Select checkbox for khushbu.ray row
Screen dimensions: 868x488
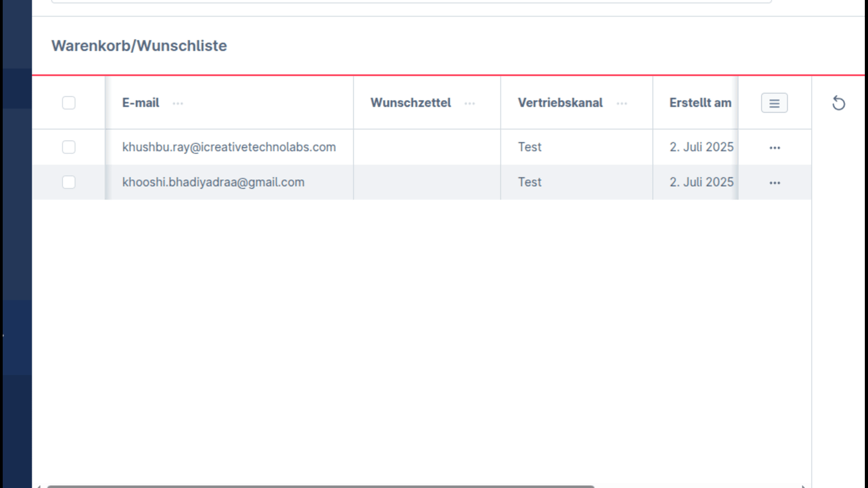pyautogui.click(x=69, y=147)
